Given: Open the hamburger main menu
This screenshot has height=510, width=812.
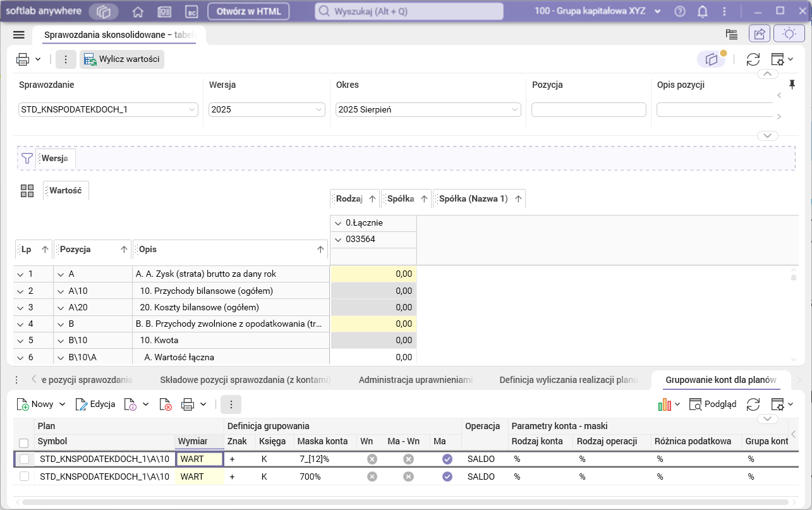Looking at the screenshot, I should coord(18,35).
